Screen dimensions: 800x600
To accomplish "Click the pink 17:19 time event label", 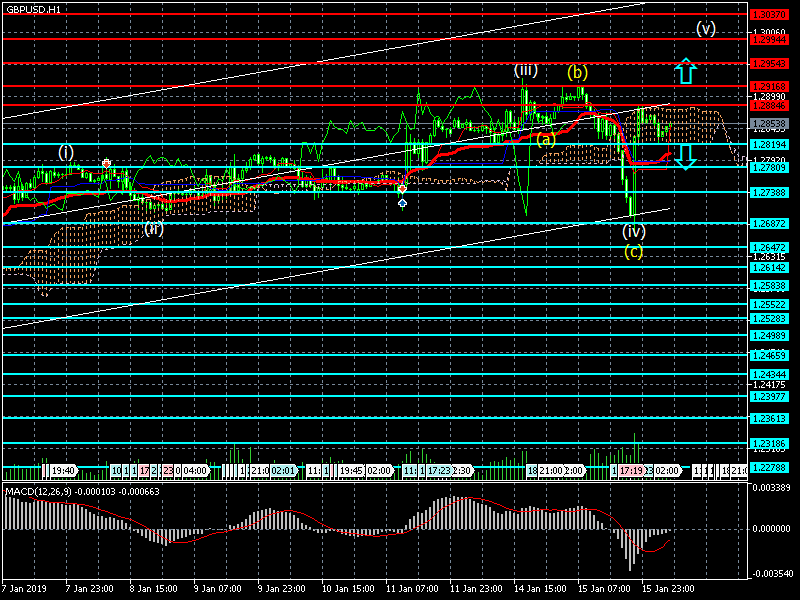I will pos(630,470).
